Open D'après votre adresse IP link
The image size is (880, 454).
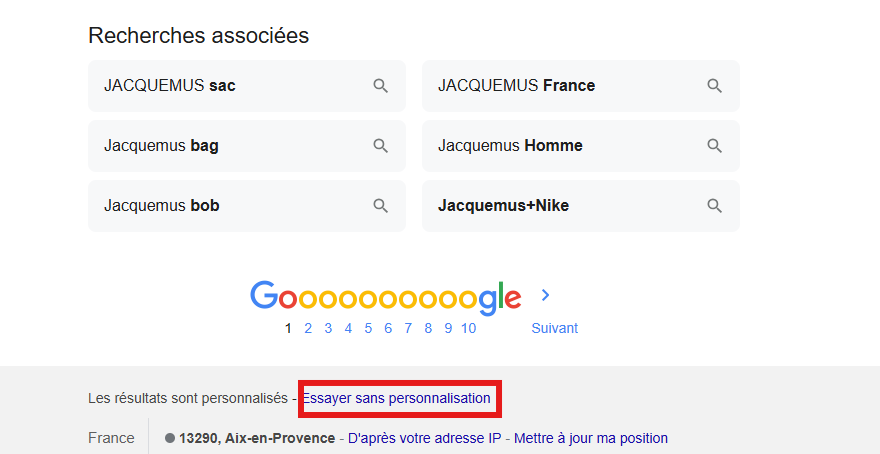click(424, 438)
